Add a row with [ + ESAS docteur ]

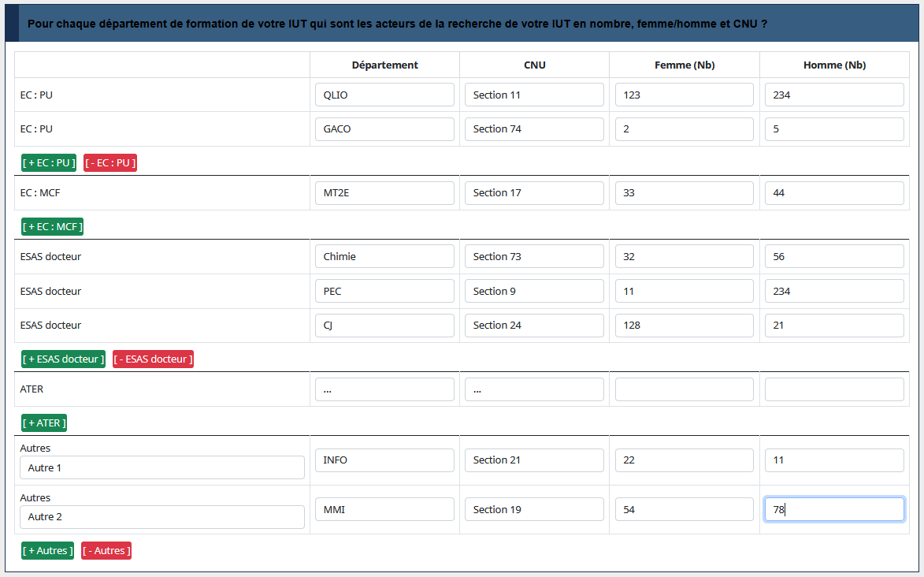click(x=63, y=359)
